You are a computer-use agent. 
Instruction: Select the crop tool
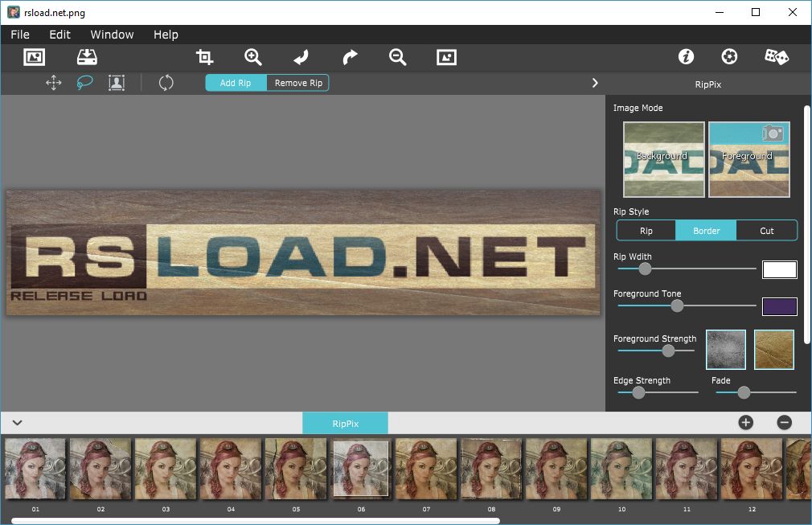tap(205, 57)
